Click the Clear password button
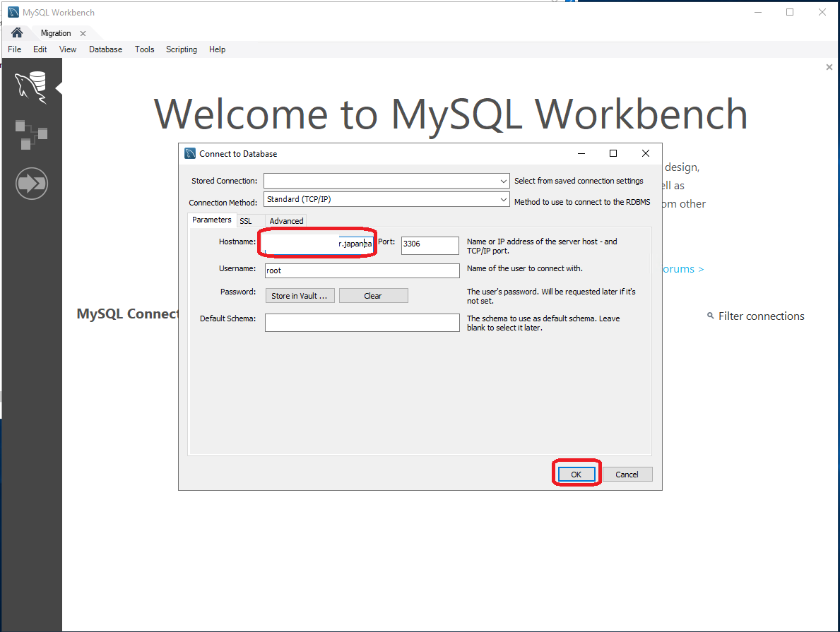 click(x=374, y=296)
